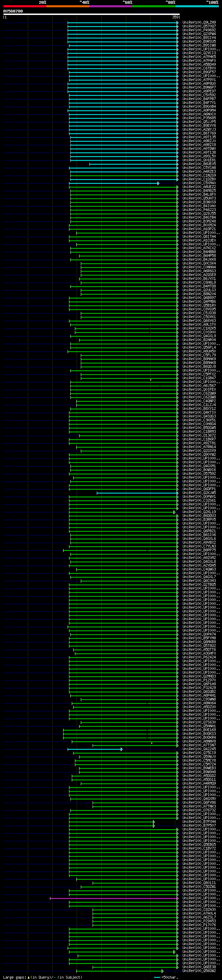This screenshot has height=980, width=222.
Task: Click the cyan alignment bar for UniRef100_Q2KJW5
Action: click(x=137, y=493)
